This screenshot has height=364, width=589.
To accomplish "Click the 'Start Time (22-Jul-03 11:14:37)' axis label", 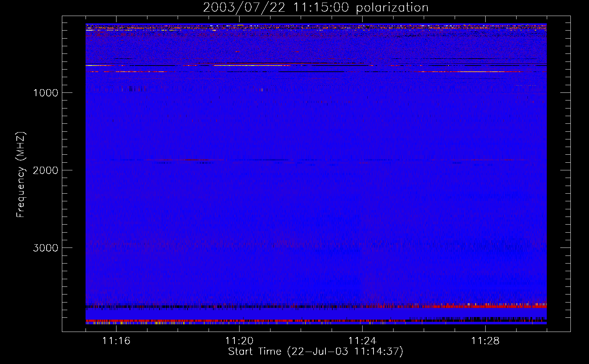I will click(x=316, y=352).
